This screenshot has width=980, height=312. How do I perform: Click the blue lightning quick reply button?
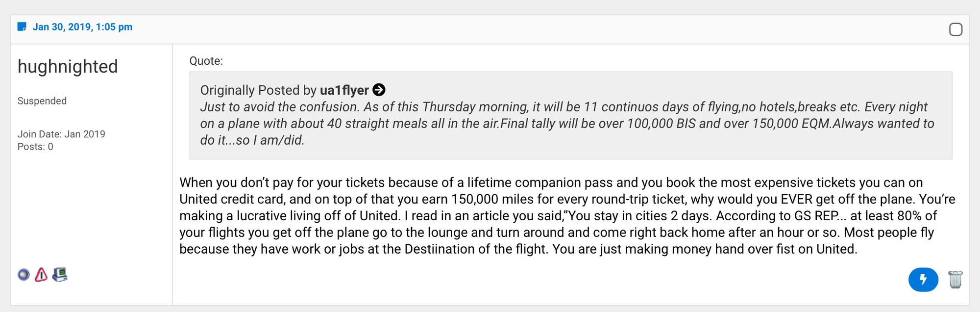923,280
